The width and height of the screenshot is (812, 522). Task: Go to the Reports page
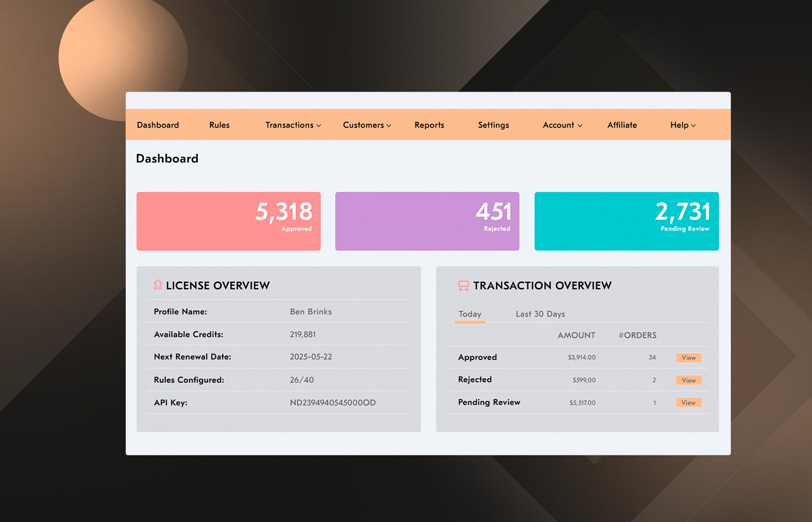tap(429, 125)
